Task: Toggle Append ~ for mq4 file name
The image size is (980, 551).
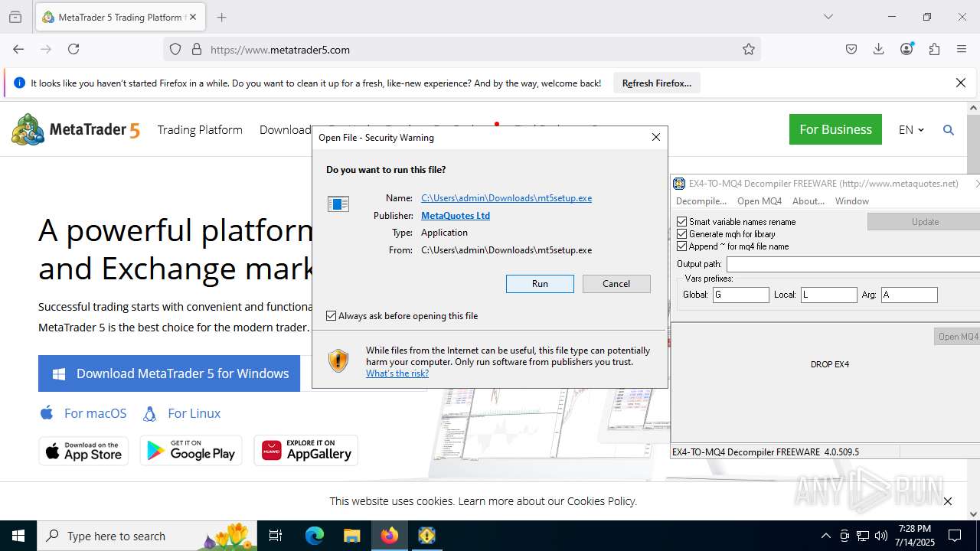Action: tap(682, 246)
